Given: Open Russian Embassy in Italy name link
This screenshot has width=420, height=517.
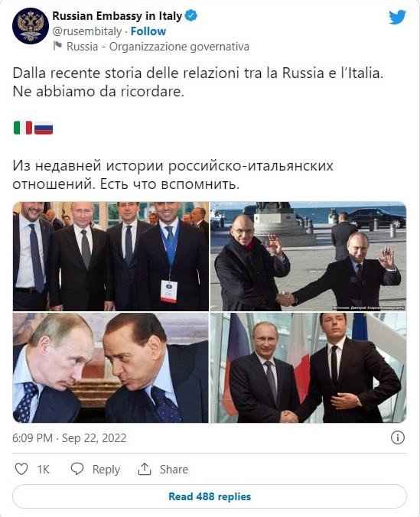Looking at the screenshot, I should click(117, 16).
